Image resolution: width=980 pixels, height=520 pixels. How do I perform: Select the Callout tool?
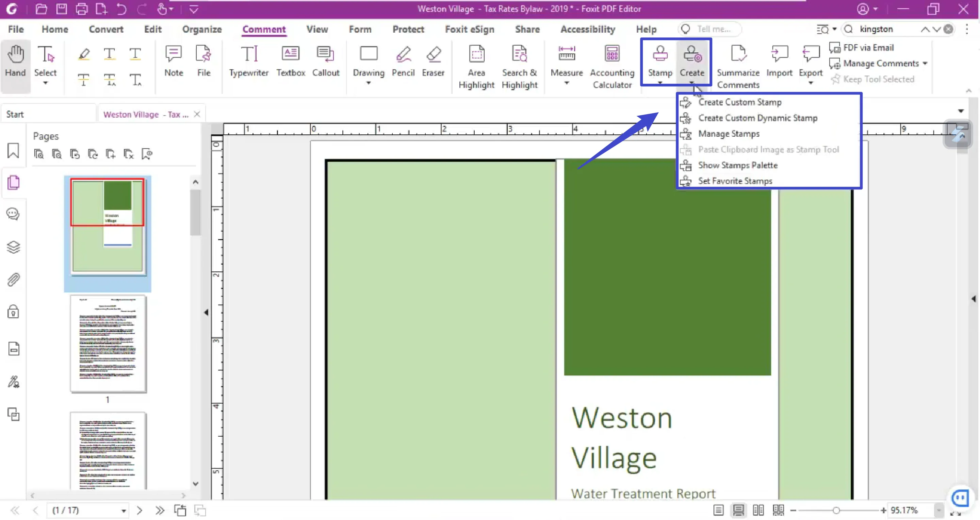tap(326, 63)
